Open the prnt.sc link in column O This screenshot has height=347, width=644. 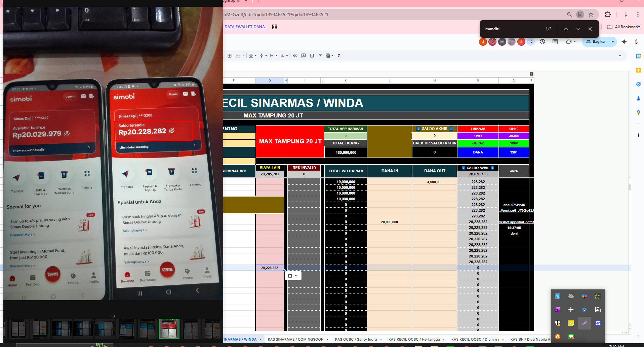pos(516,211)
